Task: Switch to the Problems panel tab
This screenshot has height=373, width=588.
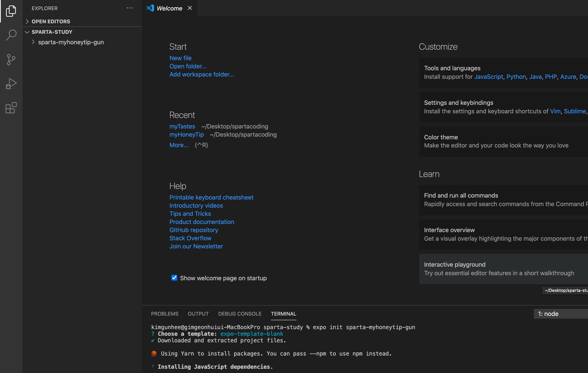Action: pyautogui.click(x=165, y=314)
